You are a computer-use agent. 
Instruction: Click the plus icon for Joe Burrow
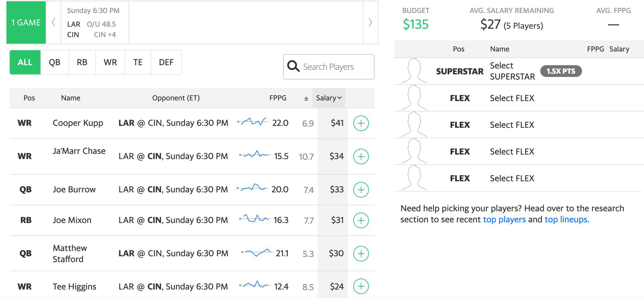361,190
